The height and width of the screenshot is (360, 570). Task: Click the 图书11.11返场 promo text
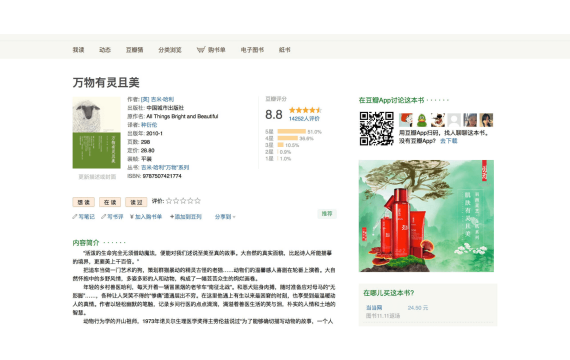[383, 316]
